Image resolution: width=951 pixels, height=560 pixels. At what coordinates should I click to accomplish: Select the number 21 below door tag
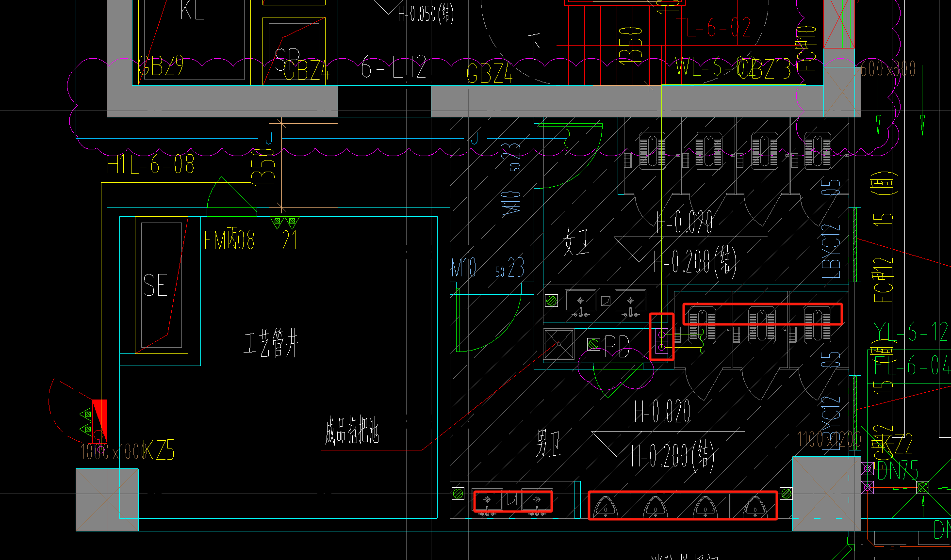click(x=290, y=240)
